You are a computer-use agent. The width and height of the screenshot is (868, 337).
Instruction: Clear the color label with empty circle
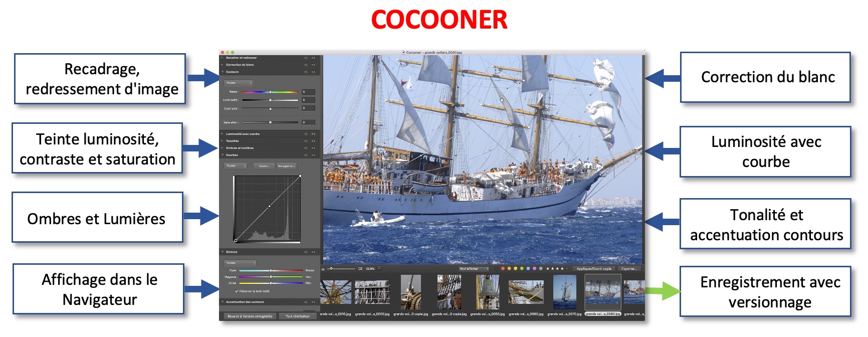496,268
